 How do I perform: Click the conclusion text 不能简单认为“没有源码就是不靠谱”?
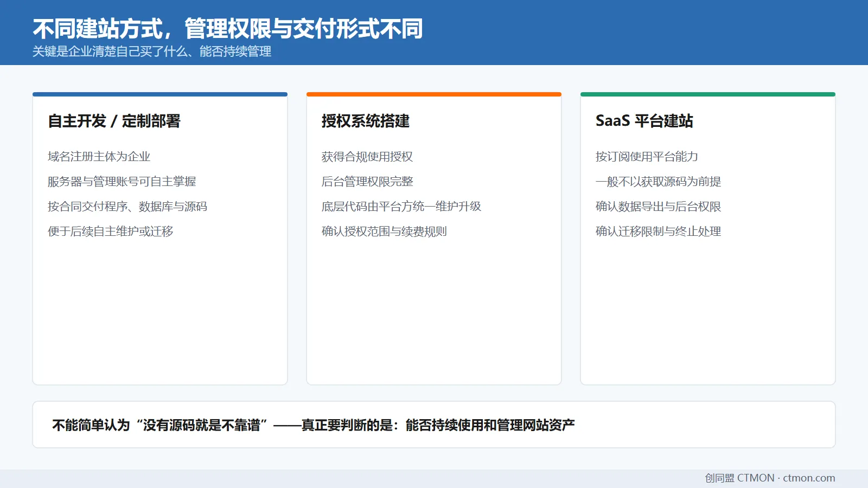(x=160, y=425)
